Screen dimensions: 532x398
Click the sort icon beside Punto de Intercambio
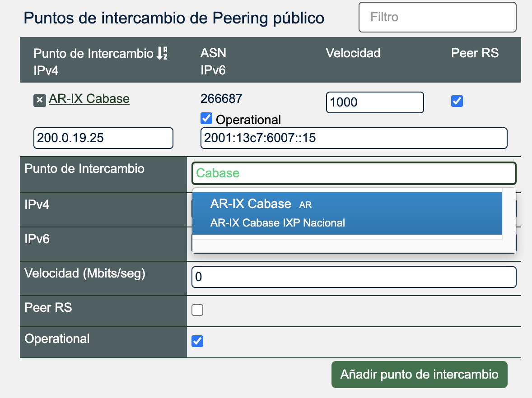(162, 53)
